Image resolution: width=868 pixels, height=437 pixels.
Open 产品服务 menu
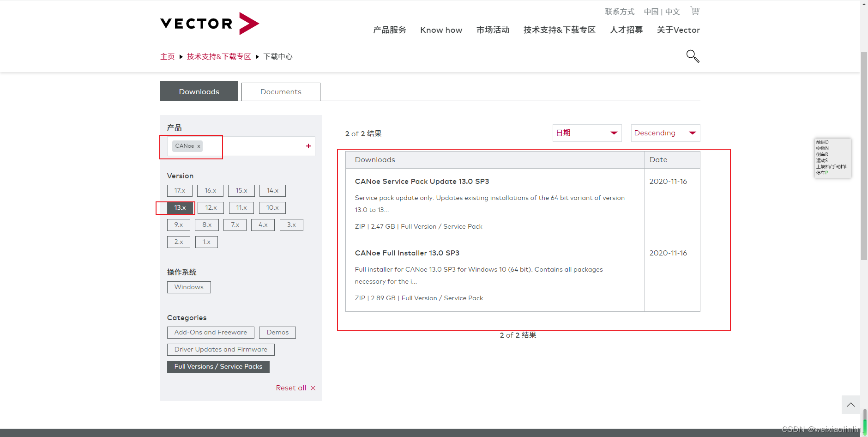(390, 30)
